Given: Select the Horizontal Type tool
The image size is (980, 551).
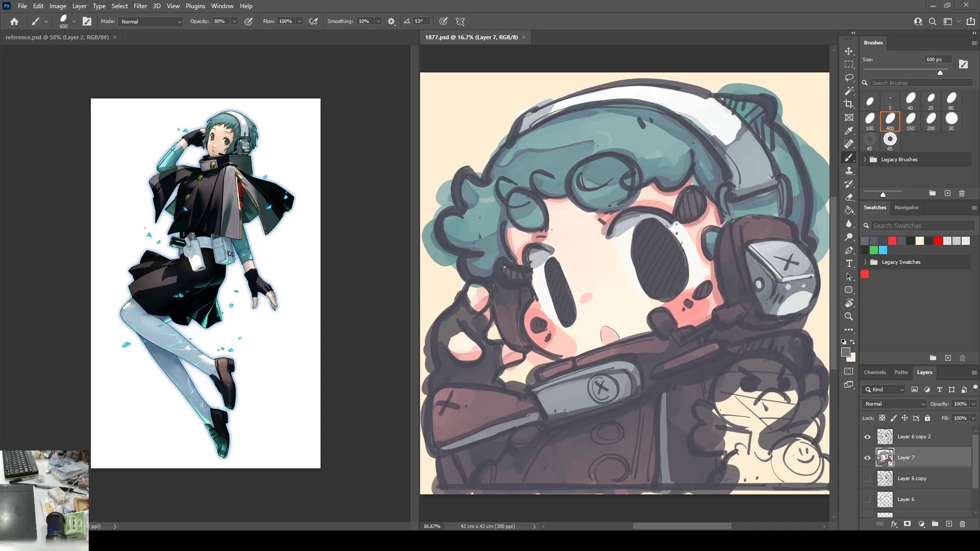Looking at the screenshot, I should [x=849, y=264].
